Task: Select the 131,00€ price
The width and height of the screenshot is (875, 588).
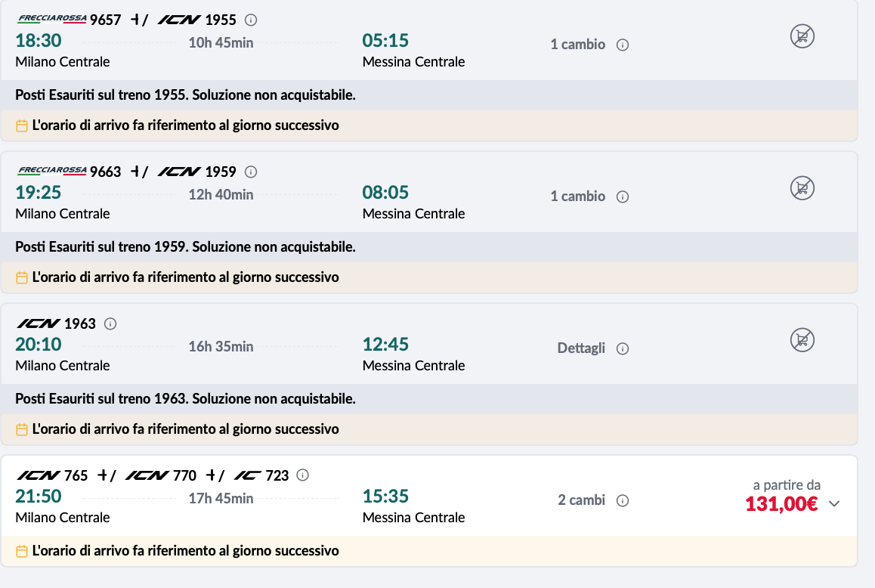Action: click(x=781, y=504)
